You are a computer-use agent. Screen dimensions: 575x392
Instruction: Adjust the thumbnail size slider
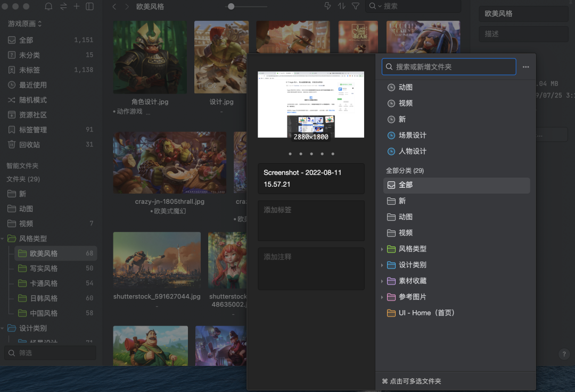click(231, 6)
